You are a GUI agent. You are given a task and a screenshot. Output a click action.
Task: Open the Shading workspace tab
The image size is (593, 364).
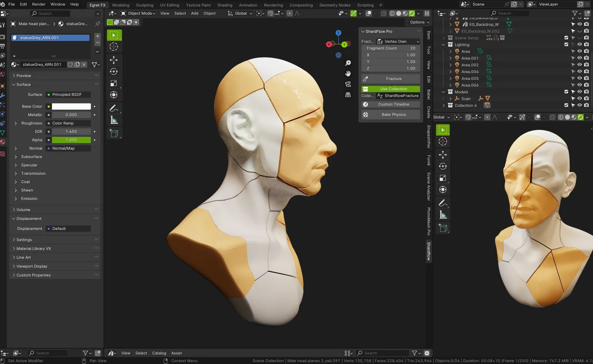click(225, 5)
